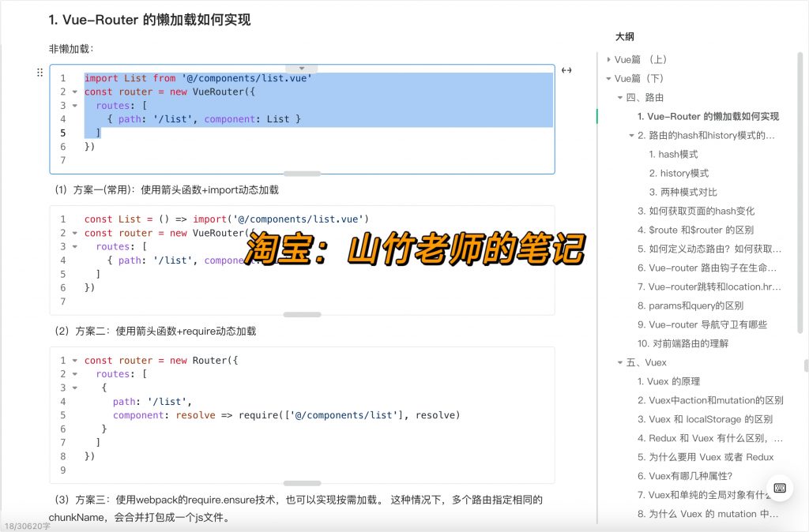This screenshot has height=532, width=809.
Task: Collapse the 五、Vuex outline section
Action: pos(620,362)
